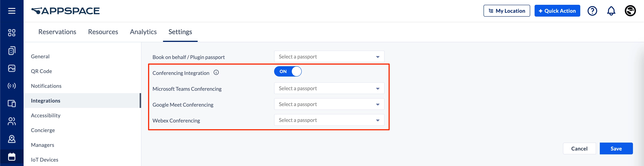Click the image library sidebar icon
This screenshot has height=166, width=644.
point(11,68)
